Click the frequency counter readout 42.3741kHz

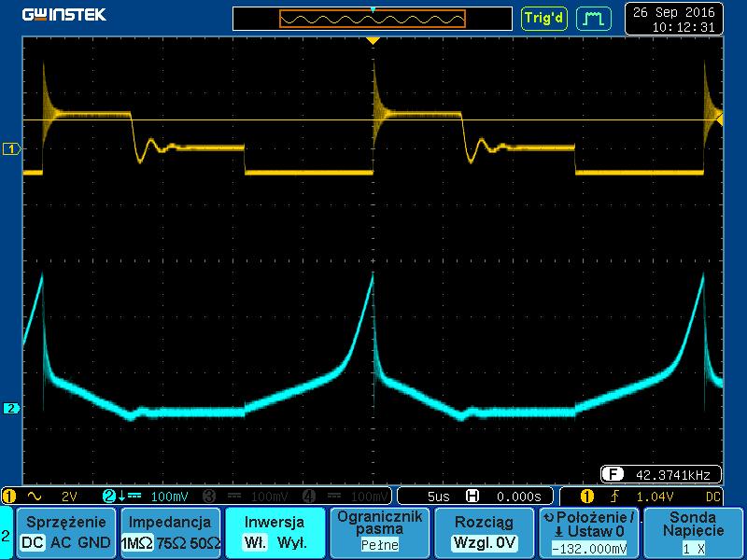(x=660, y=472)
